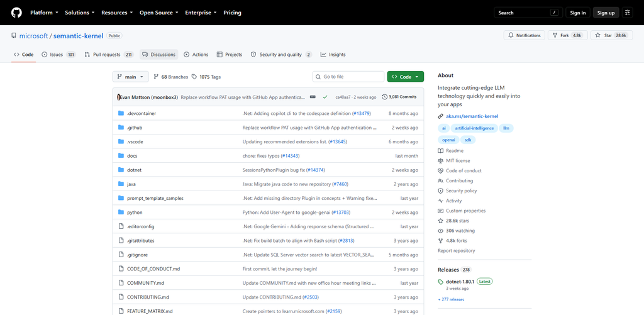
Task: Open the Security and quality tab
Action: (281, 55)
